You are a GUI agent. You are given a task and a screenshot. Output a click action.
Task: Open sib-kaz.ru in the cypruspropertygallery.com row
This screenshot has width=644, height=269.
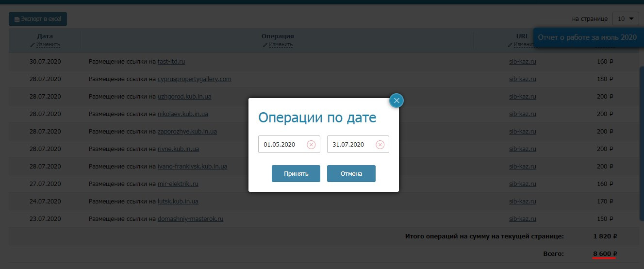pyautogui.click(x=523, y=79)
